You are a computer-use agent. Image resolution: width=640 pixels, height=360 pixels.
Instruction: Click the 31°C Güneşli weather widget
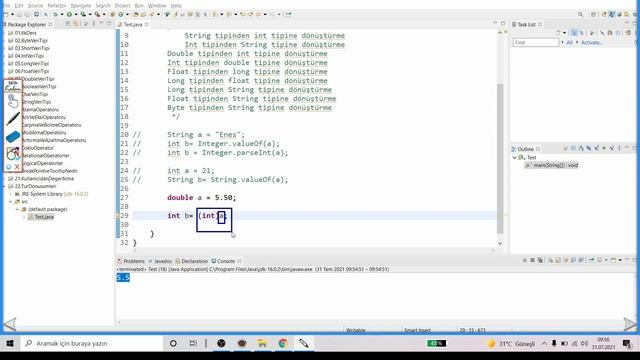(x=511, y=344)
